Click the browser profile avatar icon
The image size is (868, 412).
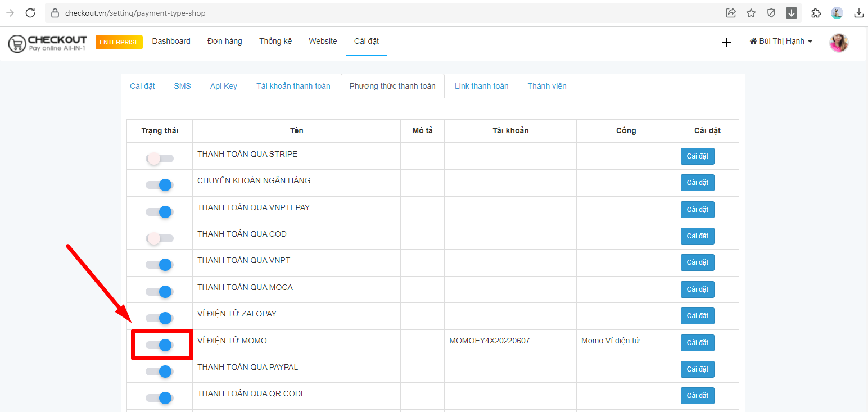[837, 13]
